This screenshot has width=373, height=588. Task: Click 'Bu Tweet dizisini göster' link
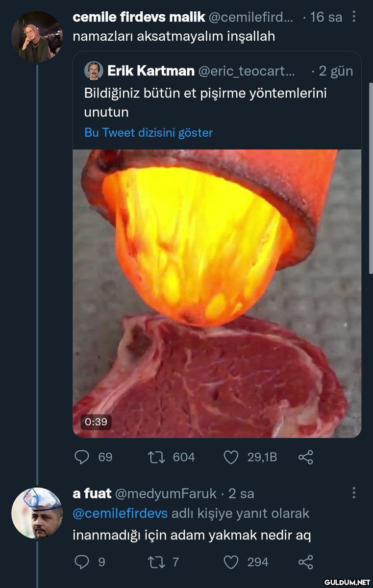click(x=149, y=133)
